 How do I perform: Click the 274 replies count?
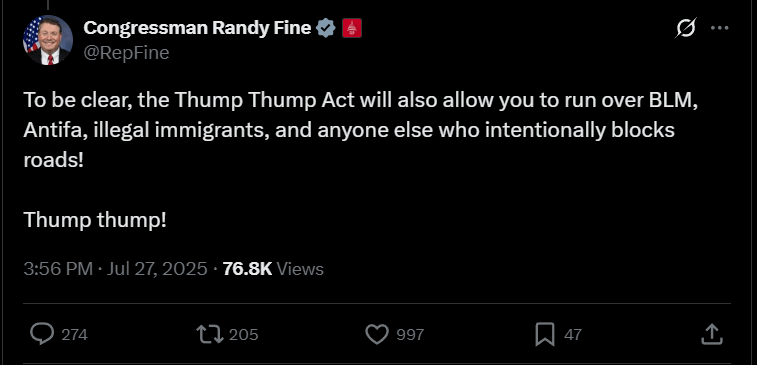(x=75, y=335)
